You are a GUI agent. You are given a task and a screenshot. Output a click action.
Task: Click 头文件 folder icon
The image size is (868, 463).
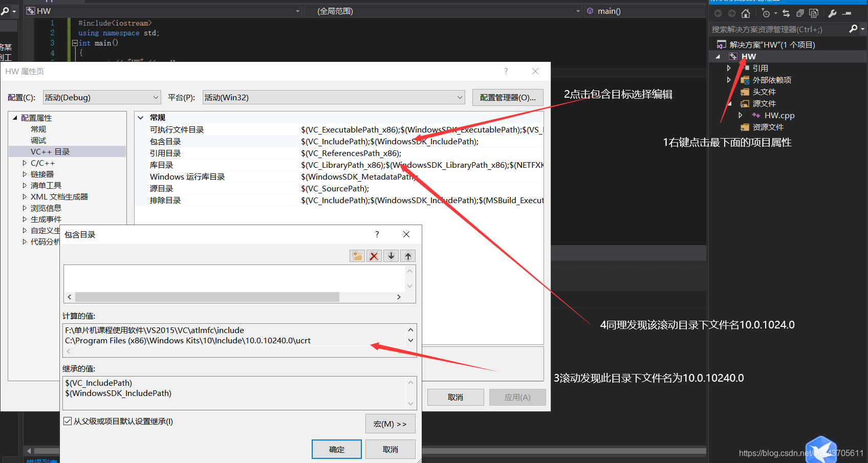point(745,92)
